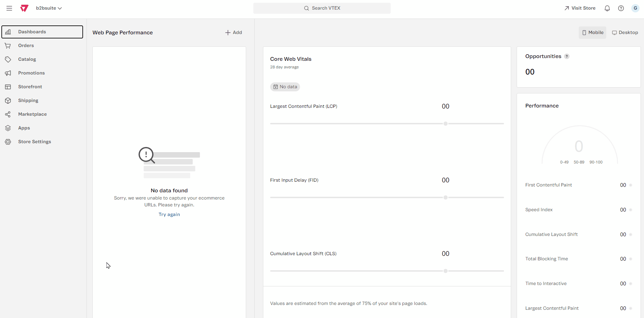Switch view to Desktop
644x318 pixels.
(x=625, y=33)
